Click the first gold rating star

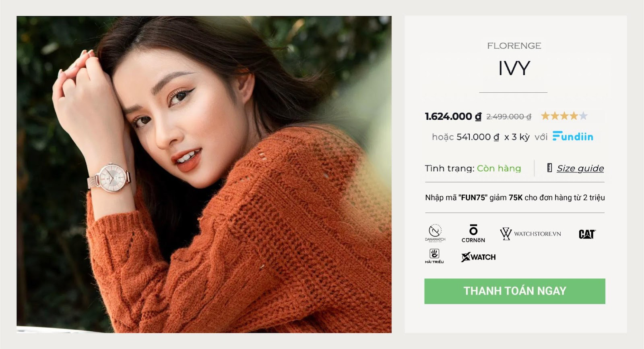coord(545,116)
